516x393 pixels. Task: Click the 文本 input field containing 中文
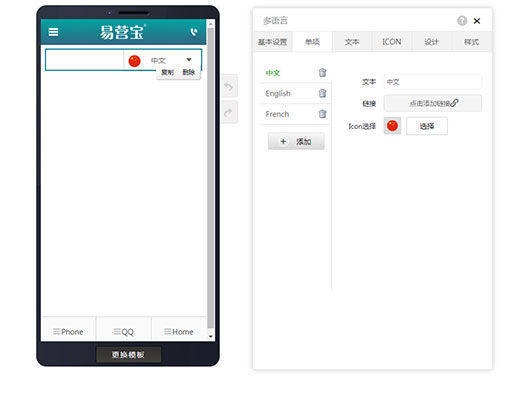tap(433, 82)
